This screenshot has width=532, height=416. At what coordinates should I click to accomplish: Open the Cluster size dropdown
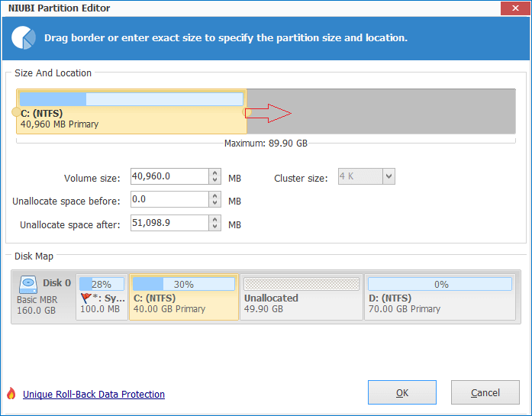(389, 177)
